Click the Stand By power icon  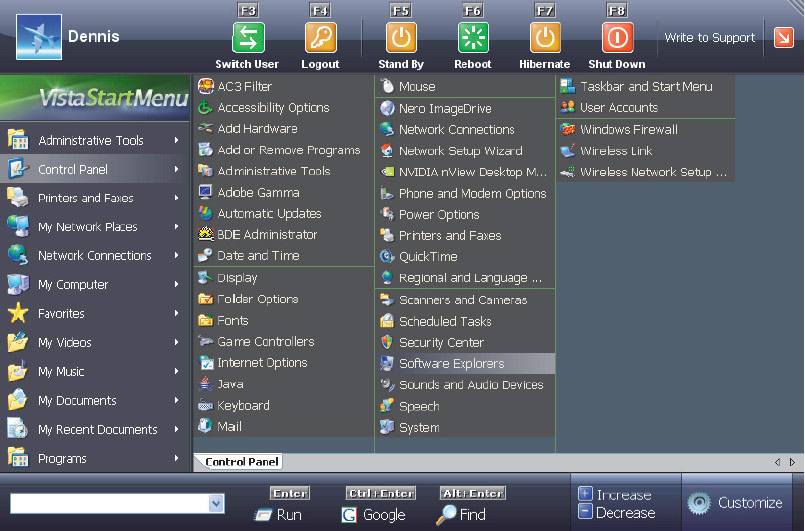point(401,38)
